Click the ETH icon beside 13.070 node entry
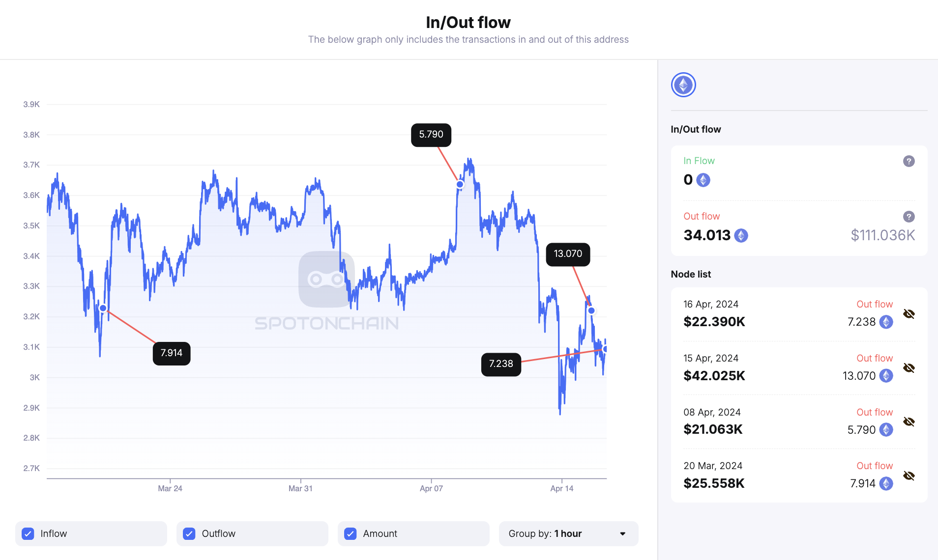 point(886,376)
